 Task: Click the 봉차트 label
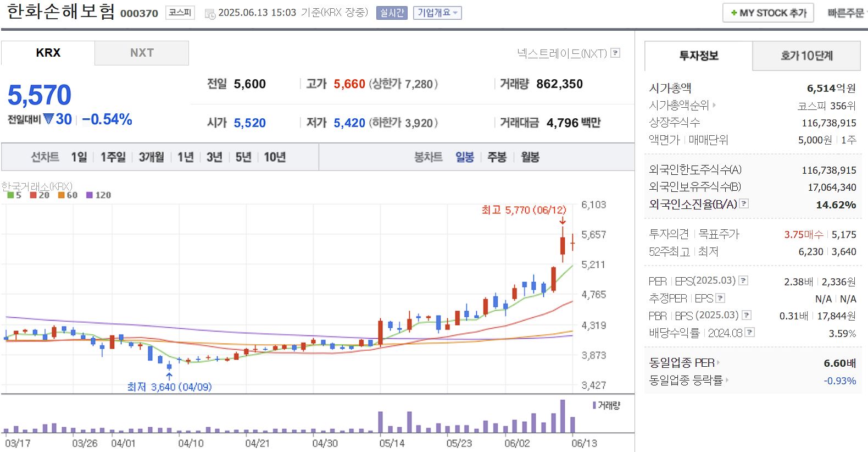click(x=428, y=157)
